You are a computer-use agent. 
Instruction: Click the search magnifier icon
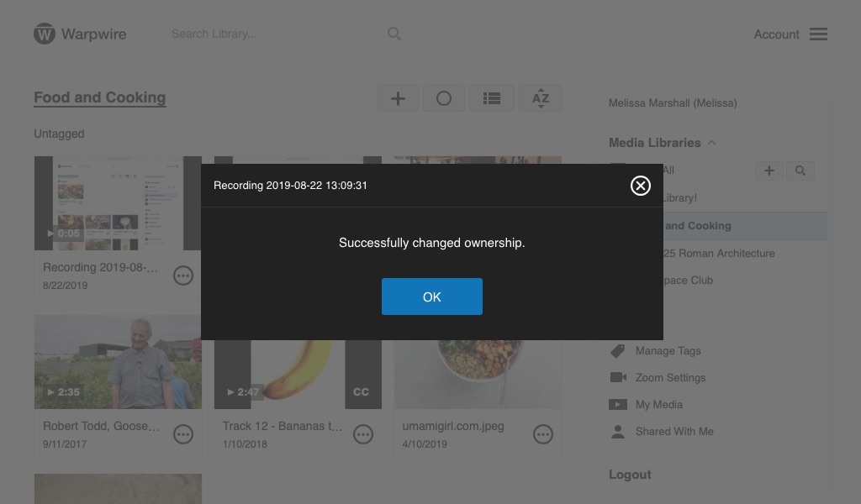point(394,34)
